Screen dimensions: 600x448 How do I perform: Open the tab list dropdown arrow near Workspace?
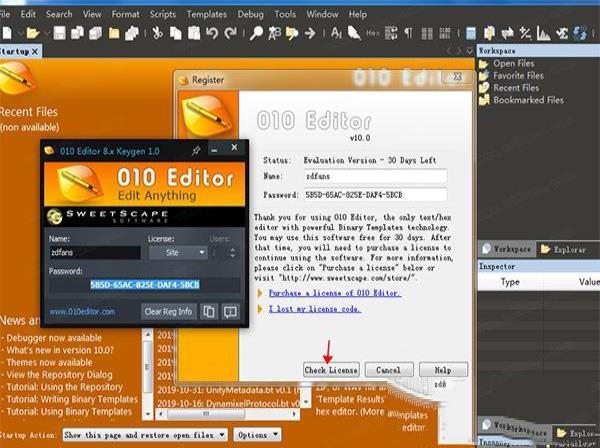tap(470, 51)
